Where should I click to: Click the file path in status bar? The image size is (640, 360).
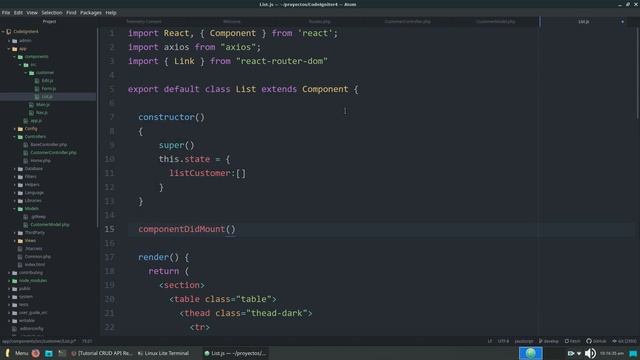tap(39, 341)
